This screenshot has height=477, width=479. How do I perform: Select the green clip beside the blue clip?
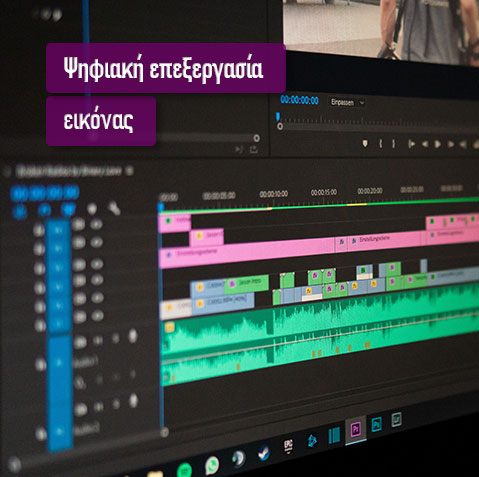[x=247, y=283]
